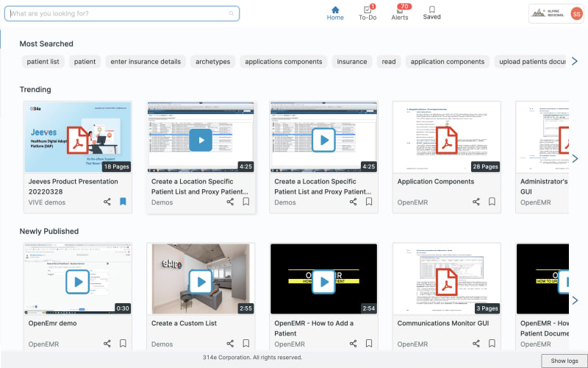Select 'upload patients docu' search tag
The height and width of the screenshot is (368, 588).
coord(530,62)
